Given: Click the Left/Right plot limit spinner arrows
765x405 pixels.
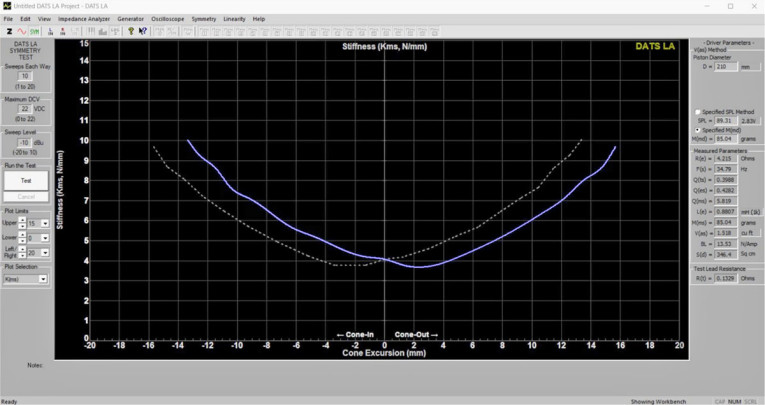Looking at the screenshot, I should point(22,253).
